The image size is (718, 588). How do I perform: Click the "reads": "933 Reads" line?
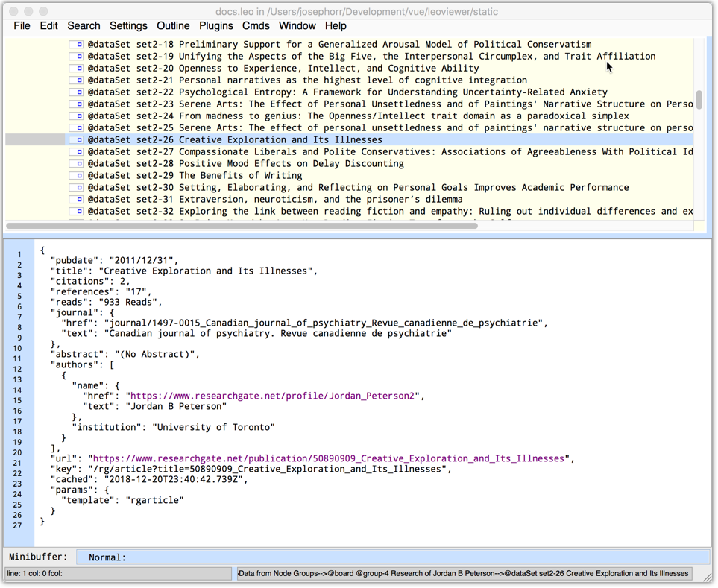tap(106, 302)
